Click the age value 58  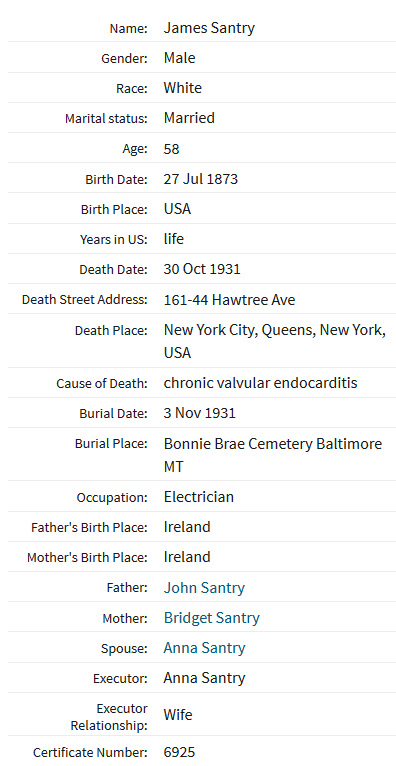pyautogui.click(x=171, y=149)
